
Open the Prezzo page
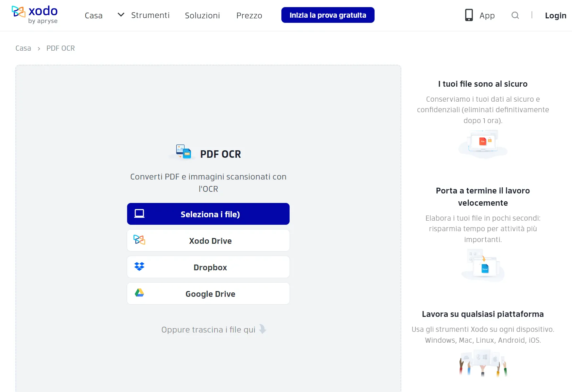tap(249, 15)
